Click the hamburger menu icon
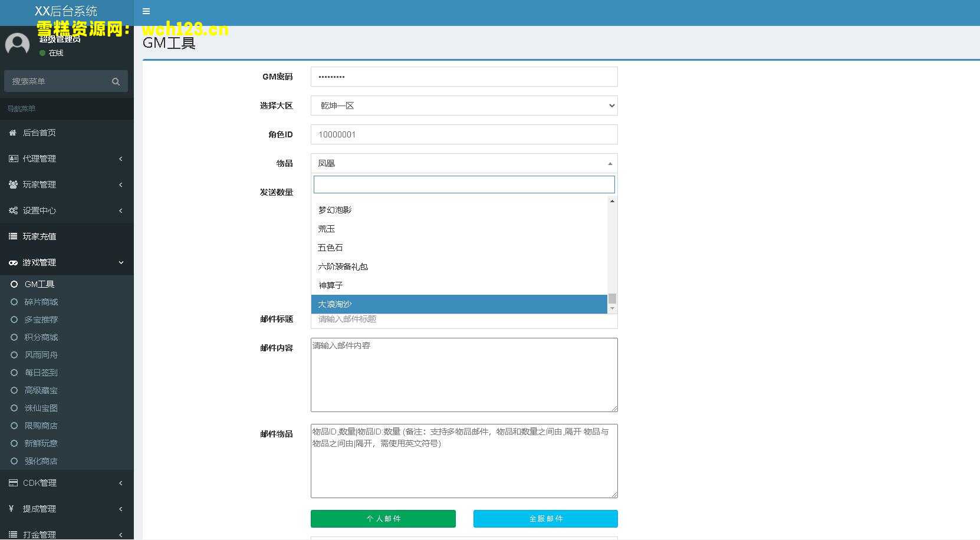 (146, 11)
